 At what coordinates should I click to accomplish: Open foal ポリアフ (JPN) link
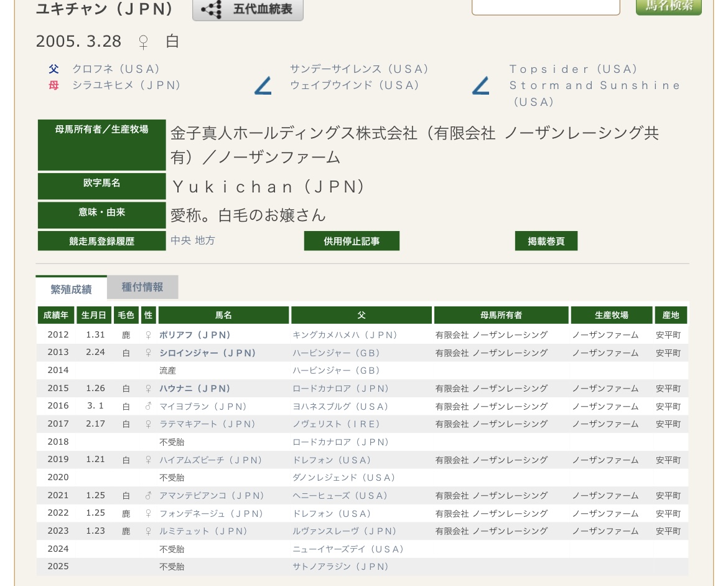click(x=195, y=335)
